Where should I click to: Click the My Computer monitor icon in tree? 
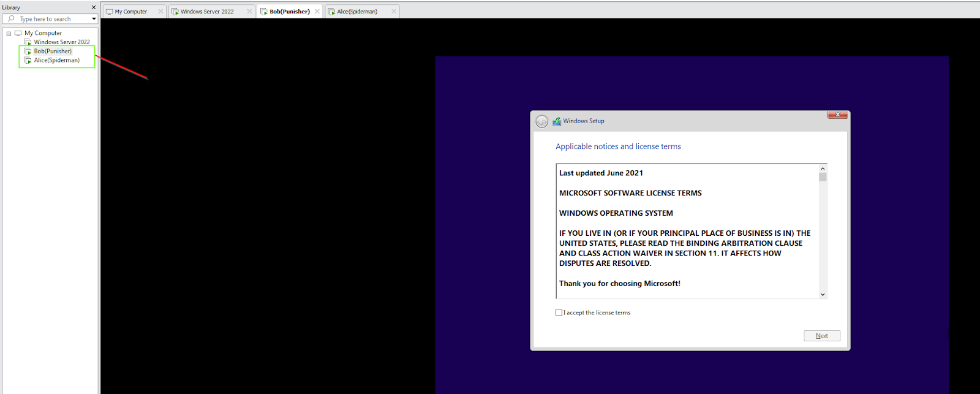[18, 33]
